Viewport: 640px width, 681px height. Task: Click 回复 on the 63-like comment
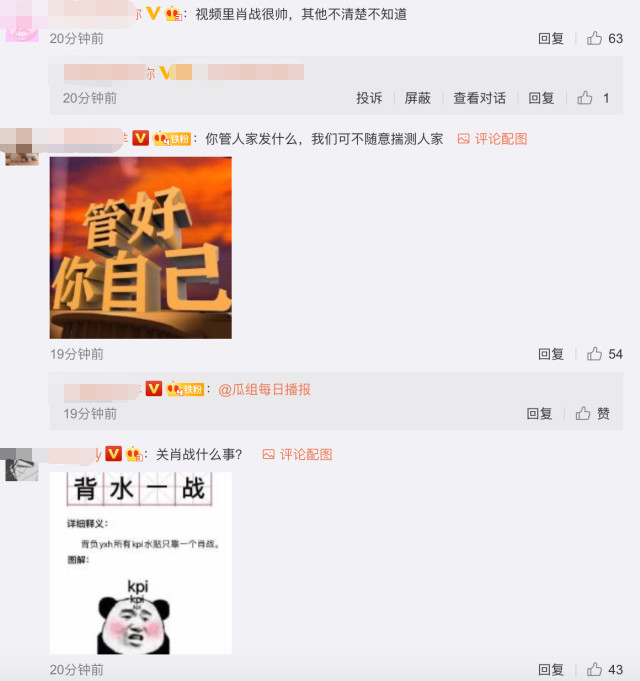point(551,39)
